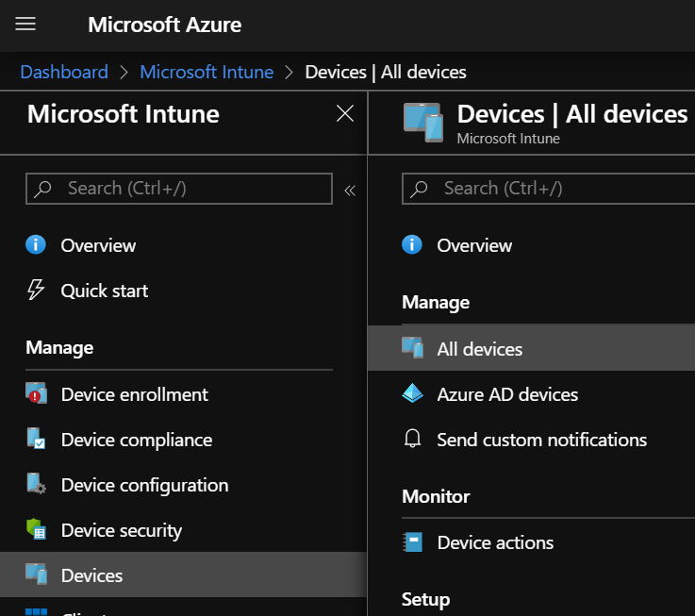This screenshot has width=695, height=616.
Task: Click the Device actions notebook icon
Action: click(412, 542)
